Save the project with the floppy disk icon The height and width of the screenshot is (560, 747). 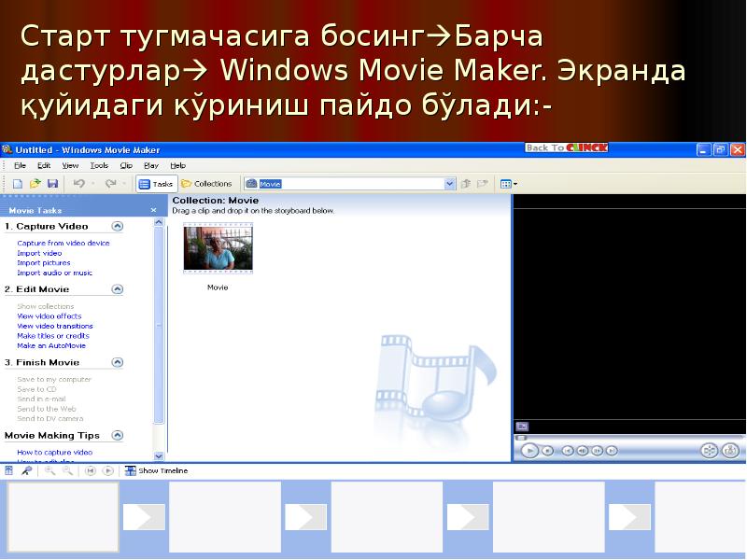pos(52,184)
